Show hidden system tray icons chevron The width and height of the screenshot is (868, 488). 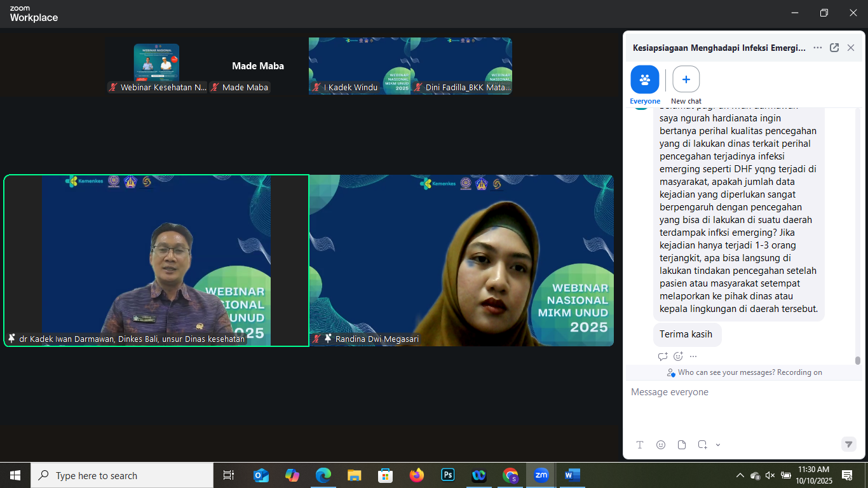[740, 475]
